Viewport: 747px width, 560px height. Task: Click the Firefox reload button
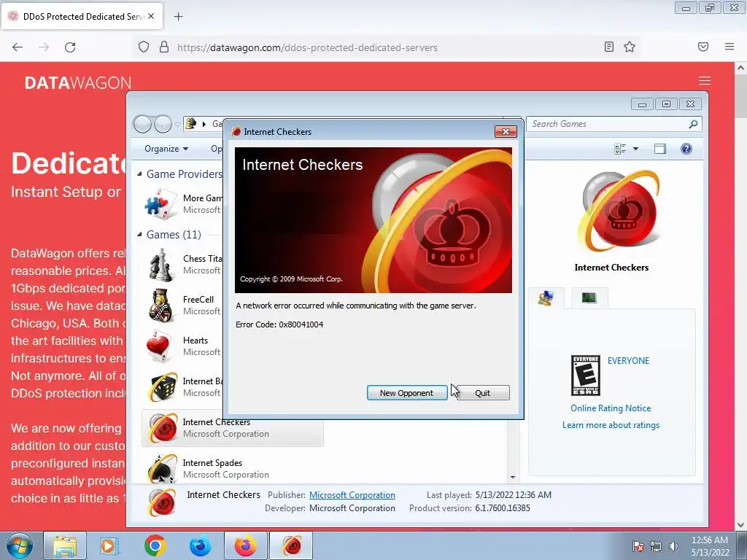(x=70, y=47)
